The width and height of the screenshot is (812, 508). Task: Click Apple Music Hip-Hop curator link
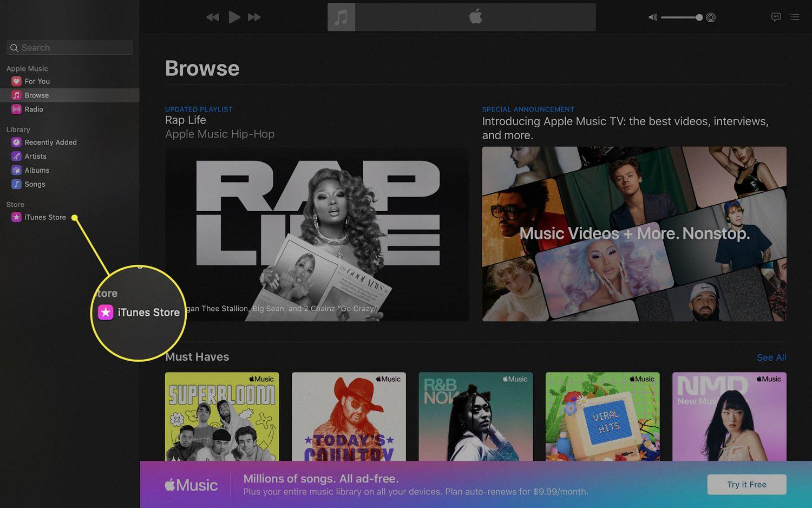220,134
